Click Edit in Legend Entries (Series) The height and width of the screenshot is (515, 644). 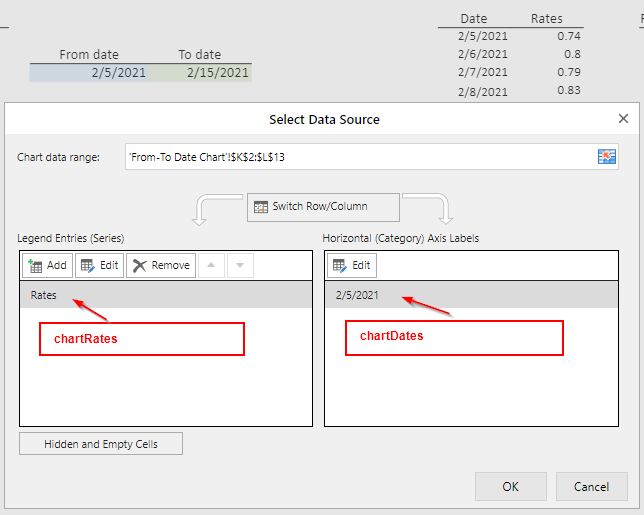[99, 265]
